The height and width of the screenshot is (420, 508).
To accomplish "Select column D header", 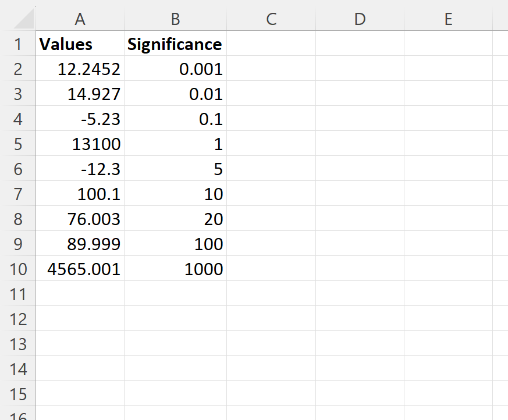I will (x=360, y=19).
